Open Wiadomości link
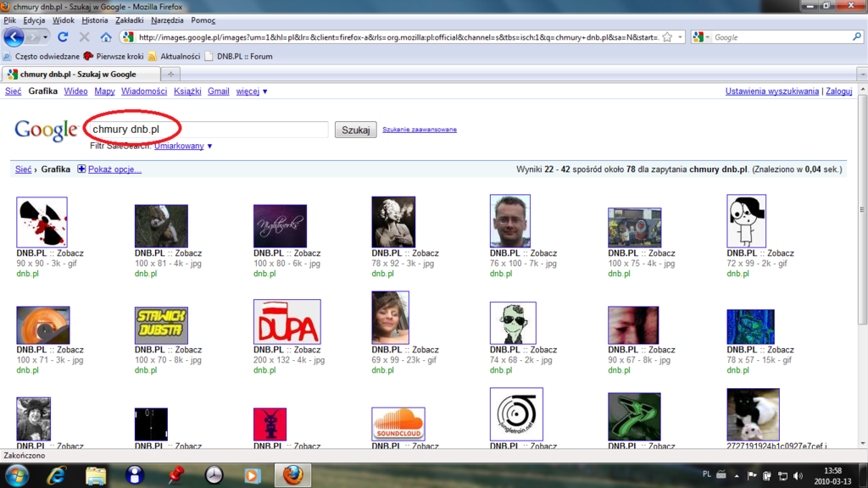 (x=144, y=91)
